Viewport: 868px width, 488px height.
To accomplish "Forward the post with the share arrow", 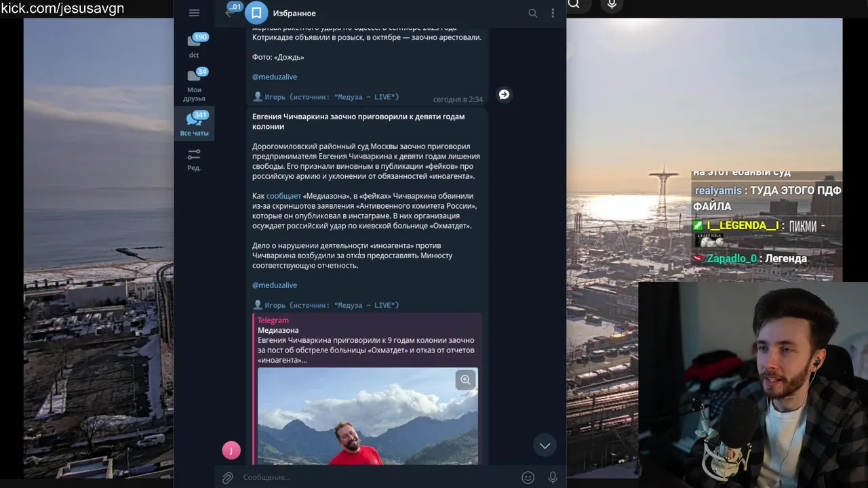I will click(504, 94).
